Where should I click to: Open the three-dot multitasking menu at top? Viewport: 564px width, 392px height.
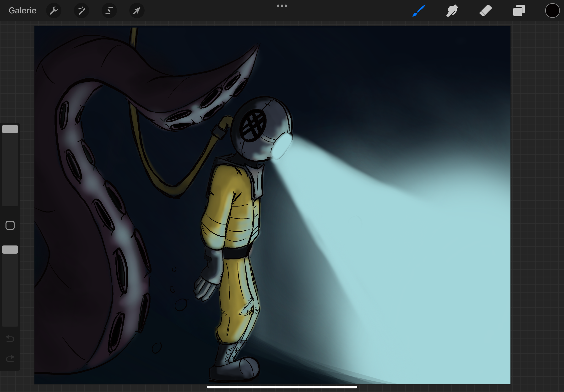click(282, 6)
